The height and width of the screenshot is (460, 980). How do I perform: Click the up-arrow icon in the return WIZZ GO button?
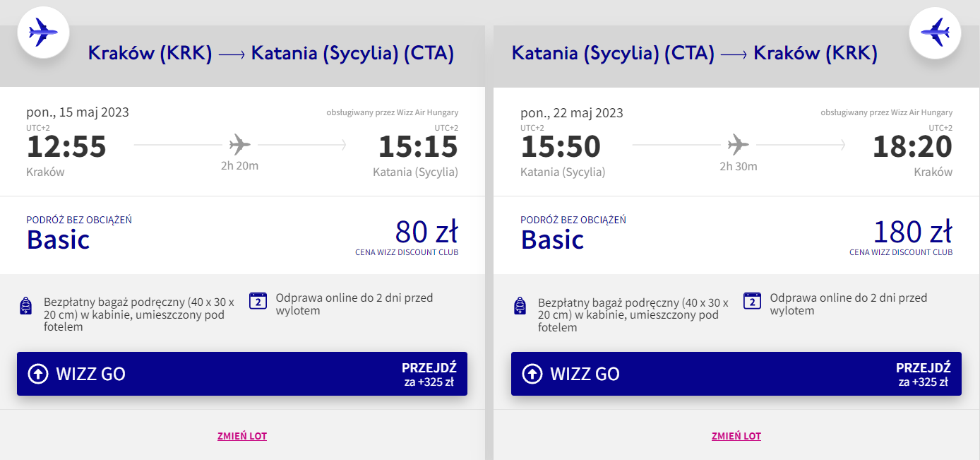click(532, 374)
